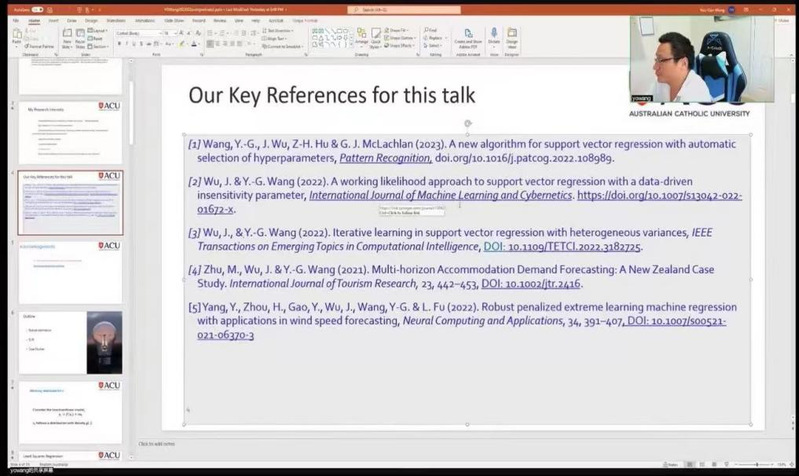Switch to the Design ribbon tab
The height and width of the screenshot is (476, 799).
tap(91, 20)
